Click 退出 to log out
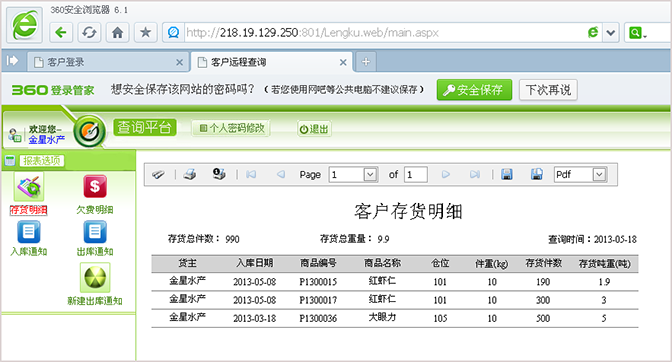Image resolution: width=672 pixels, height=362 pixels. point(314,129)
